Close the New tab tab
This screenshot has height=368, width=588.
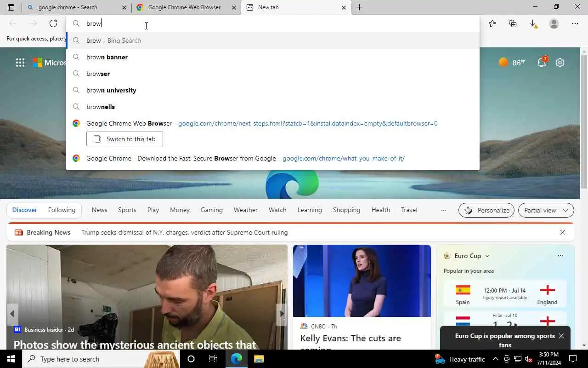click(344, 7)
